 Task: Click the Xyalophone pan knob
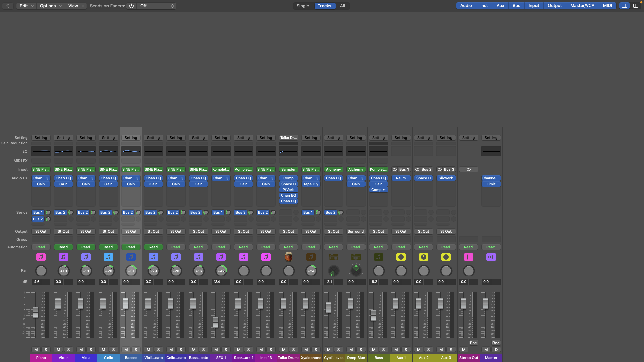pyautogui.click(x=311, y=271)
